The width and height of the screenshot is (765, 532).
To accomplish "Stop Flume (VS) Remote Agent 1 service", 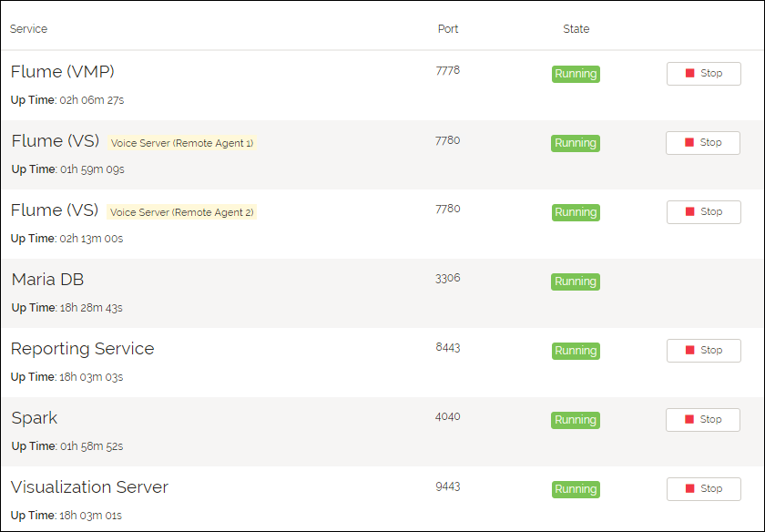I will (x=703, y=143).
